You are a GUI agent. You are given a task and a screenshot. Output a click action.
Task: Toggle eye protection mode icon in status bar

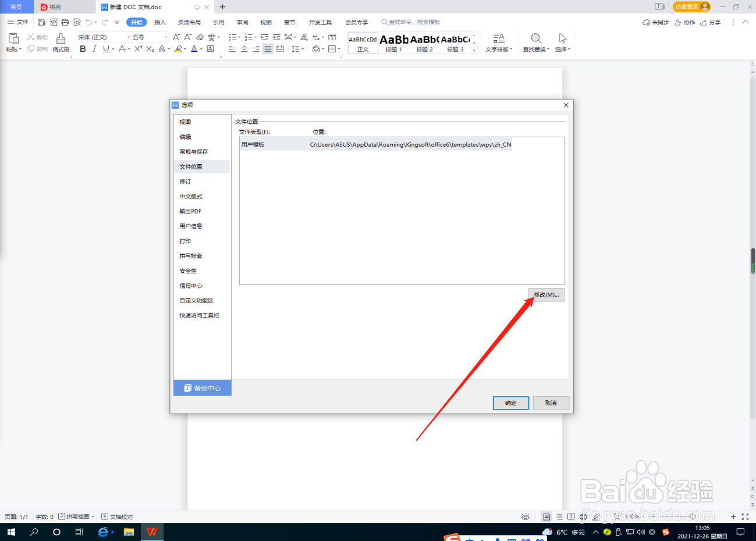[x=526, y=517]
